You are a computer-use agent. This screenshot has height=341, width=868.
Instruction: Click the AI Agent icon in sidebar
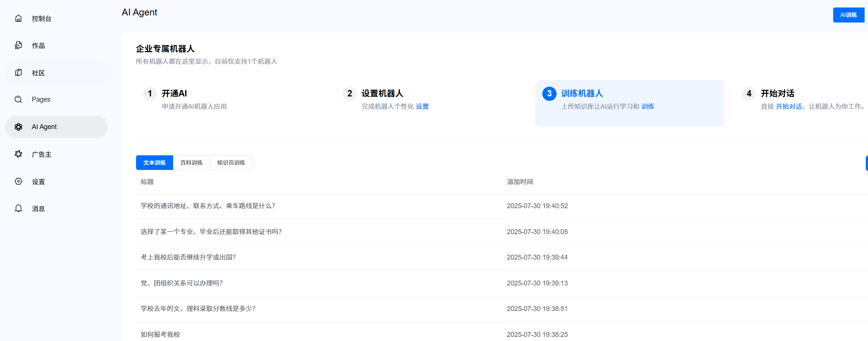pyautogui.click(x=18, y=127)
